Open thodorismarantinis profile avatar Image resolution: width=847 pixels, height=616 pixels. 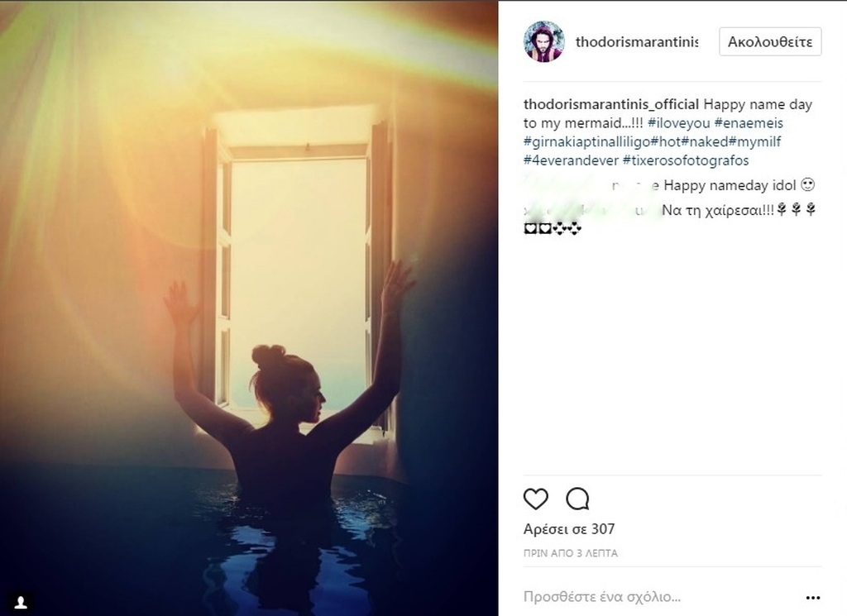click(544, 41)
